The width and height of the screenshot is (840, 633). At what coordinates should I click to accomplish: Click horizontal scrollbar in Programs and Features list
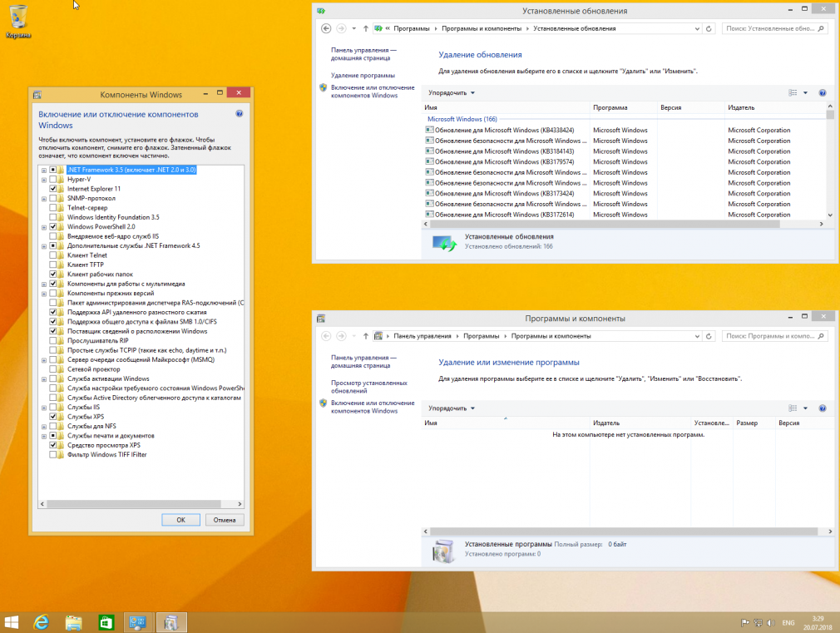624,532
